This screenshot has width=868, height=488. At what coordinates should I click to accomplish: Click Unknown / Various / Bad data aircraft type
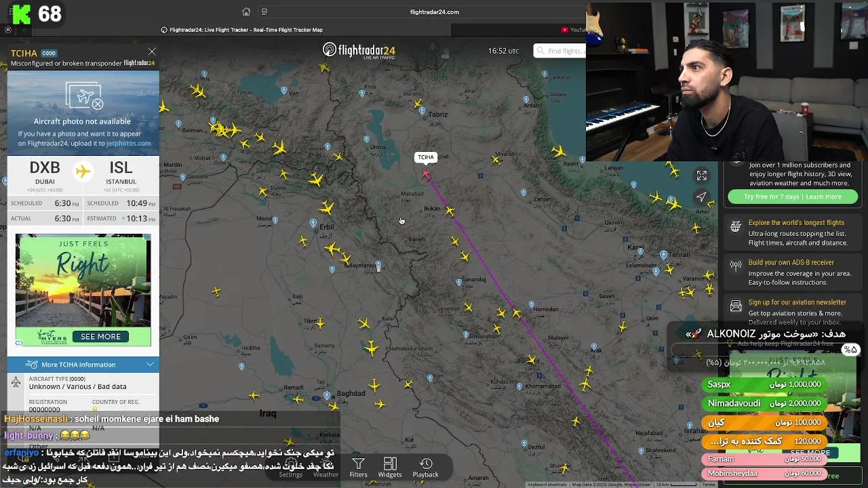pos(77,386)
